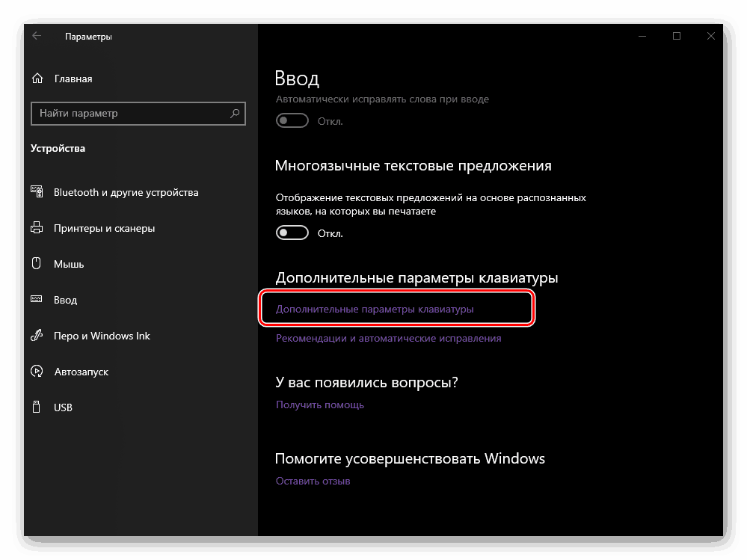Screen dimensions: 747x560
Task: Click the Получить помощь link
Action: 320,404
